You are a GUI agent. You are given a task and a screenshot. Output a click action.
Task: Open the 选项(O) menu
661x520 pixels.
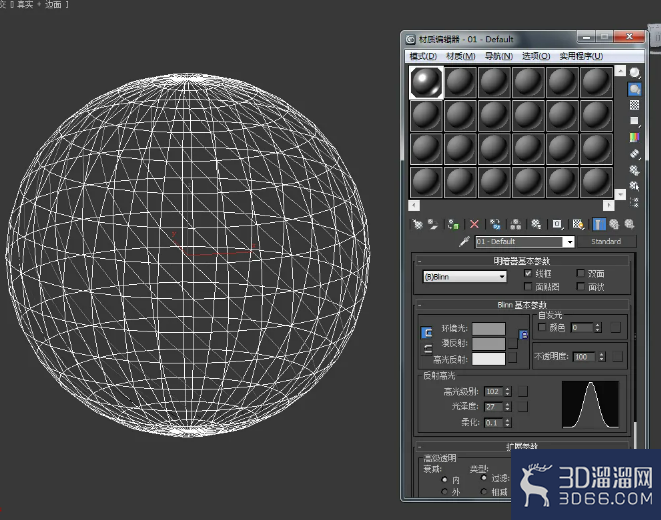(536, 56)
